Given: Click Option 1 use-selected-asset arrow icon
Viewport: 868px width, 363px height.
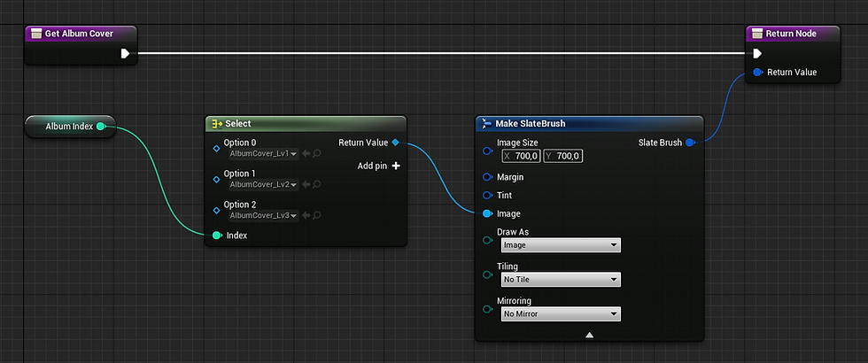Looking at the screenshot, I should pos(306,185).
